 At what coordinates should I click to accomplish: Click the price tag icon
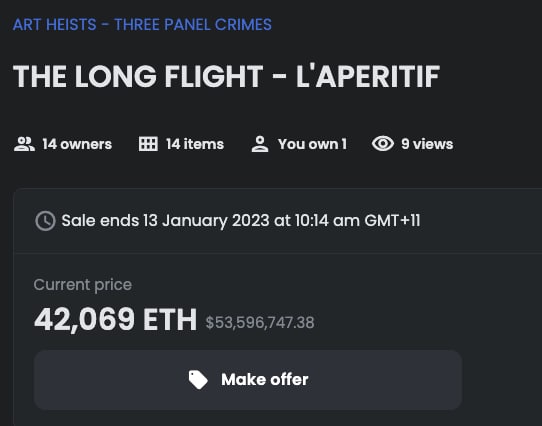(x=198, y=380)
